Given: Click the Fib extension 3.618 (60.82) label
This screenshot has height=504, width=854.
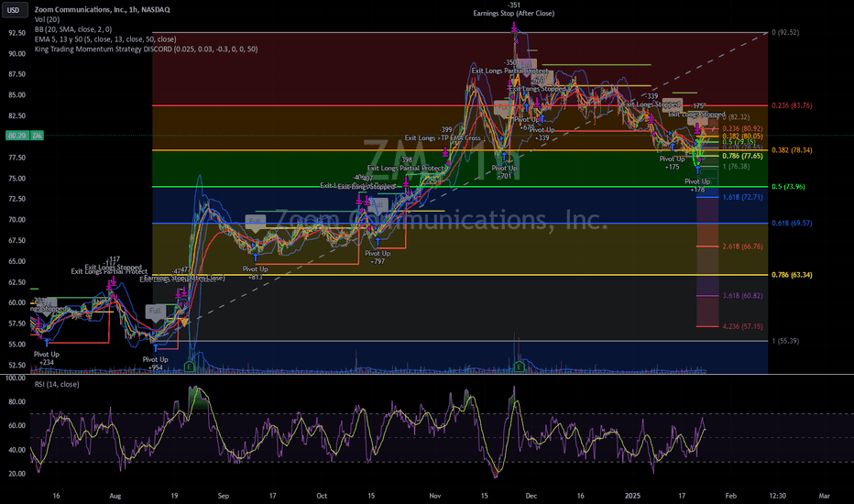Looking at the screenshot, I should (x=742, y=296).
